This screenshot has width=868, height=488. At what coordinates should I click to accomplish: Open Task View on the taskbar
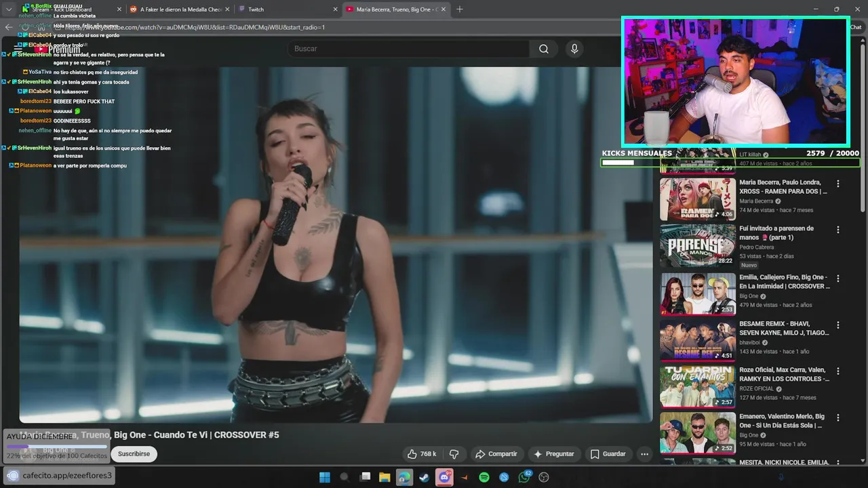[365, 477]
